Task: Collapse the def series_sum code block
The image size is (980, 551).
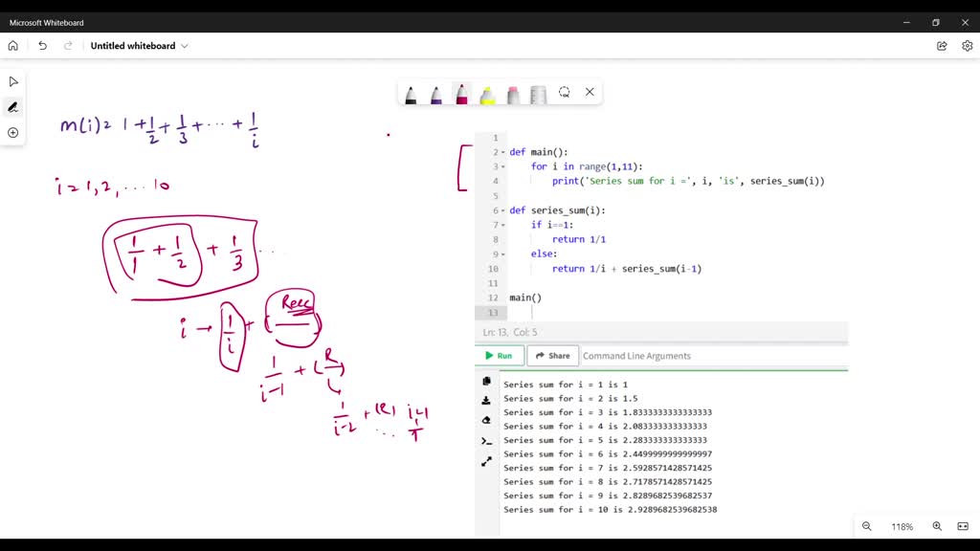Action: pos(503,210)
